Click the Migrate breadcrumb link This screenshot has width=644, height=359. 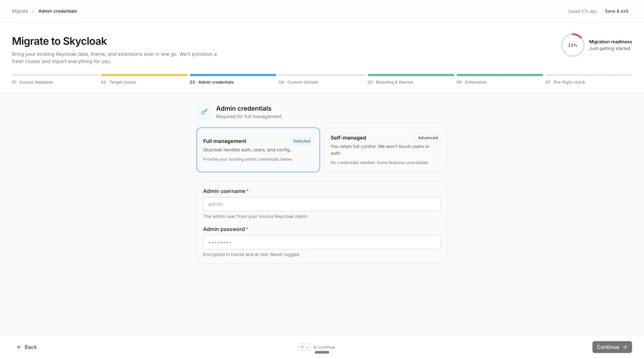click(x=20, y=11)
